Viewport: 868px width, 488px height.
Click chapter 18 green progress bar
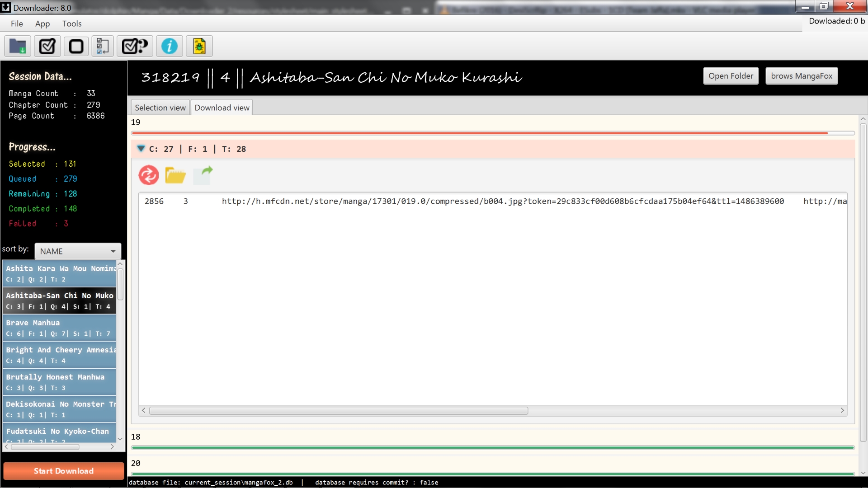click(x=493, y=447)
